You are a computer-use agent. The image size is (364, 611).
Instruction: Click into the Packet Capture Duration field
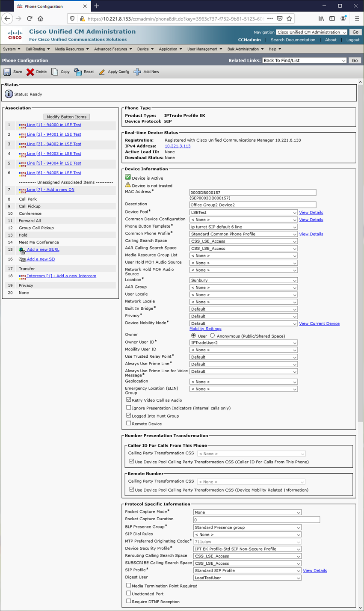pyautogui.click(x=257, y=519)
